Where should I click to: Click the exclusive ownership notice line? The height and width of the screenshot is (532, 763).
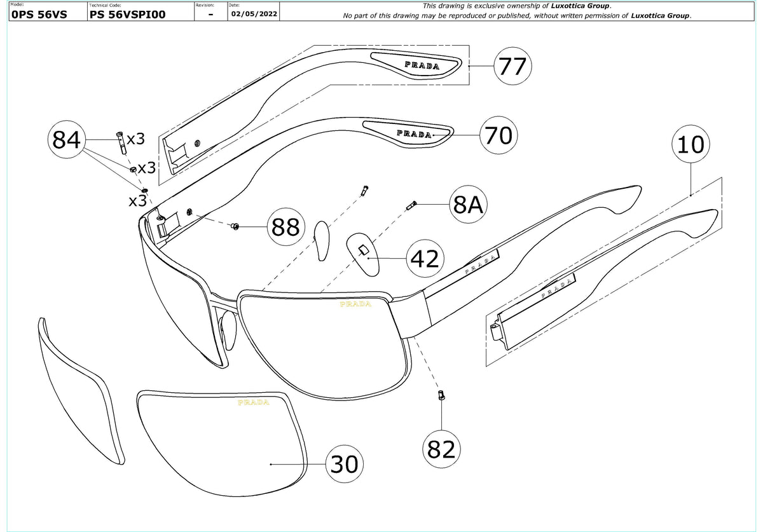tap(516, 6)
